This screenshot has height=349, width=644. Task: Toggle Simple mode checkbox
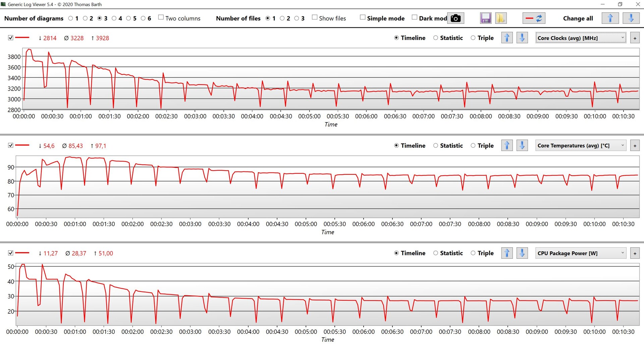363,17
